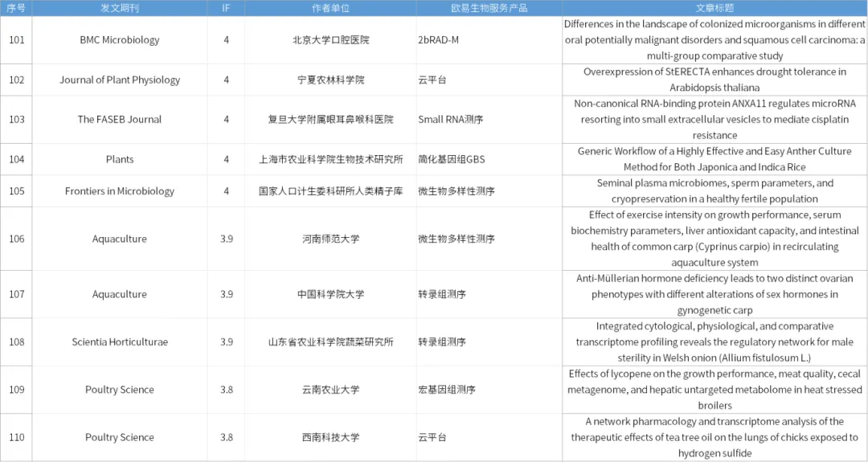The width and height of the screenshot is (868, 462).
Task: Select the title about oral potentially malignant disorders
Action: tap(714, 40)
